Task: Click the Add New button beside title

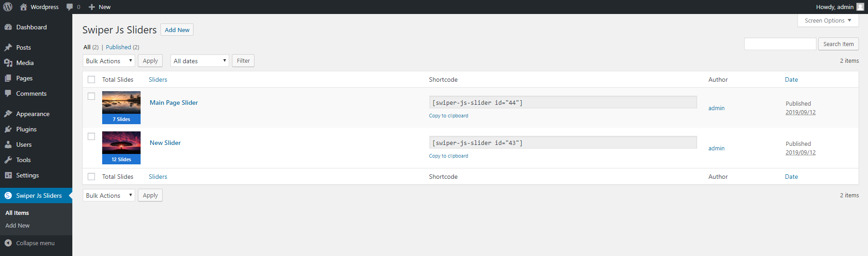Action: coord(177,30)
